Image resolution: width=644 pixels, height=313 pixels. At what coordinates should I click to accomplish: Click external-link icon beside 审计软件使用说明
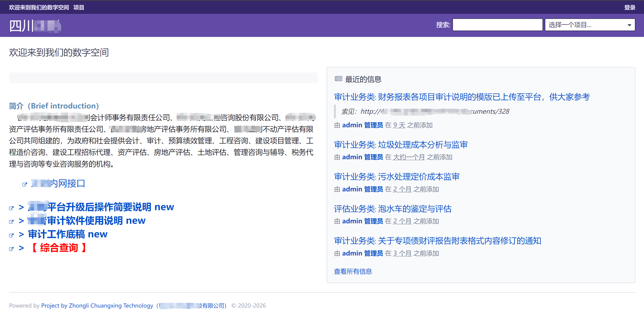tap(11, 222)
